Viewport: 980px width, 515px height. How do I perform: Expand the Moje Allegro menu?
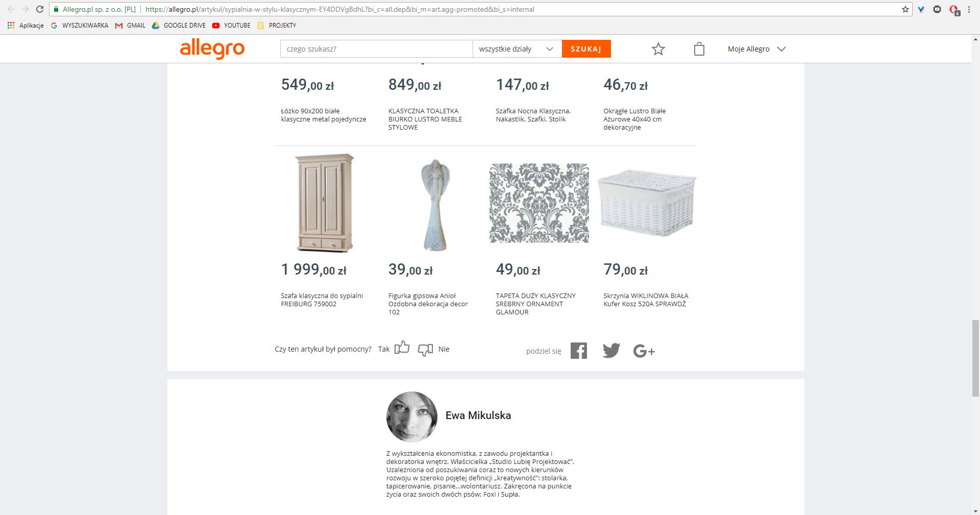756,49
